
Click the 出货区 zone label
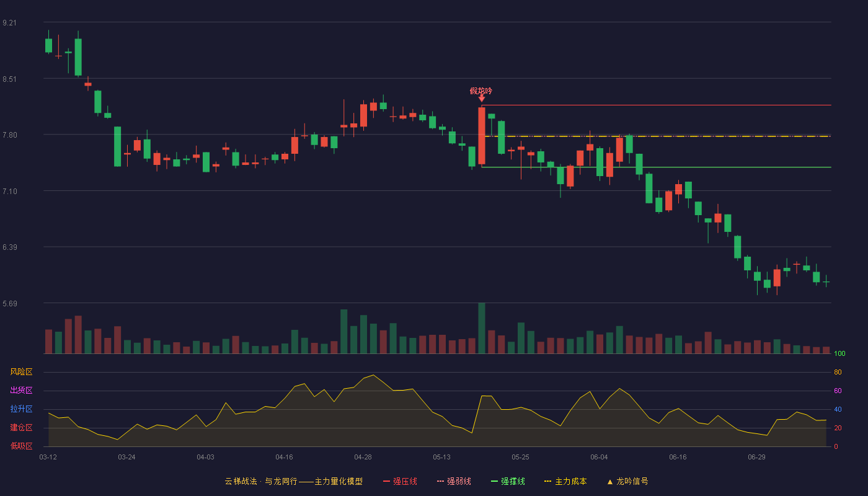(21, 391)
